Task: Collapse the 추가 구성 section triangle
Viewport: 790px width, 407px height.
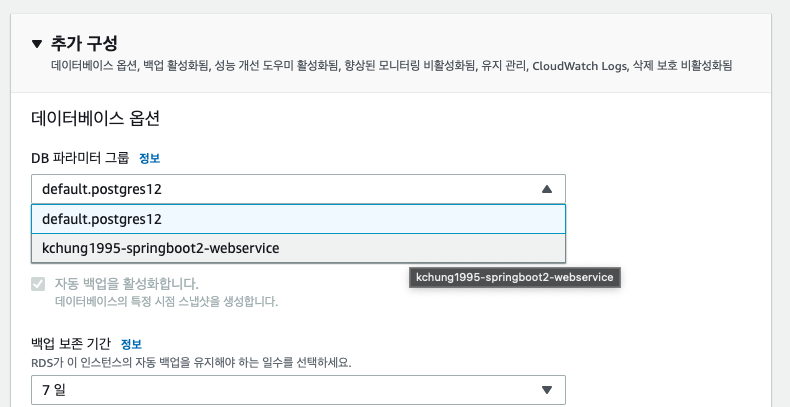Action: (x=37, y=44)
